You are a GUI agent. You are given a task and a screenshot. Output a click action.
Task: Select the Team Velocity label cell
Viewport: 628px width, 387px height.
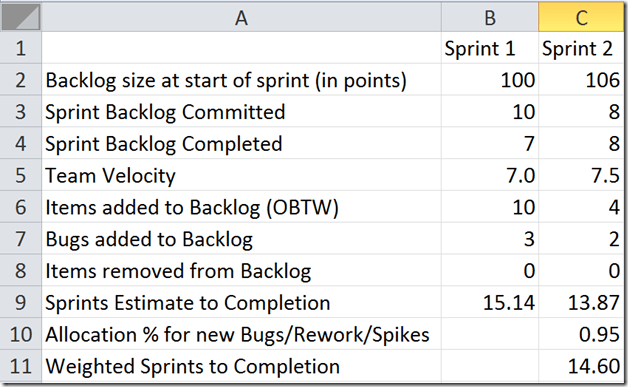241,175
